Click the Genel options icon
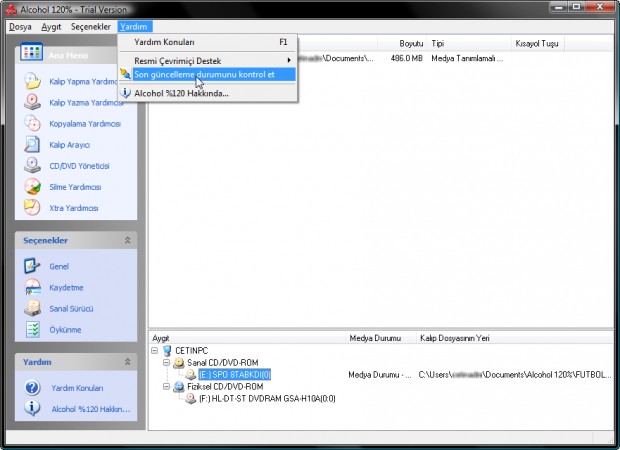620x450 pixels. [32, 266]
